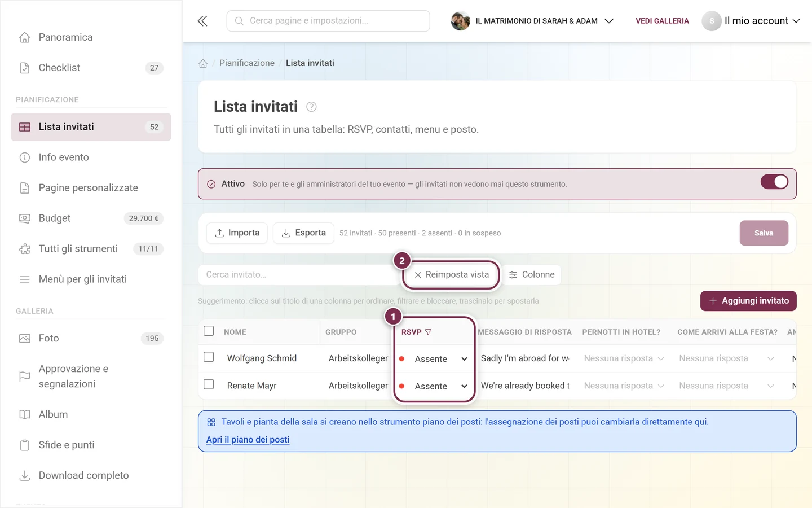Click VEDI GALLERIA link
Viewport: 812px width, 508px height.
click(x=662, y=21)
